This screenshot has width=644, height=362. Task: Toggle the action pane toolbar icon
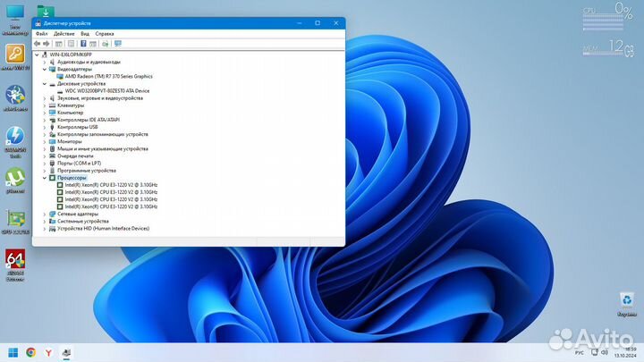(93, 44)
